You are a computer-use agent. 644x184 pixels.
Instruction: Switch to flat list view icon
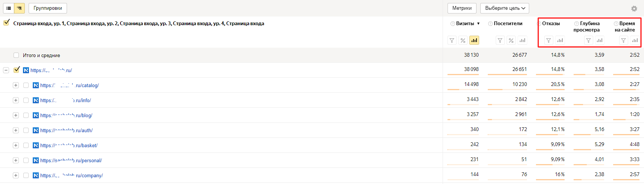click(x=9, y=8)
